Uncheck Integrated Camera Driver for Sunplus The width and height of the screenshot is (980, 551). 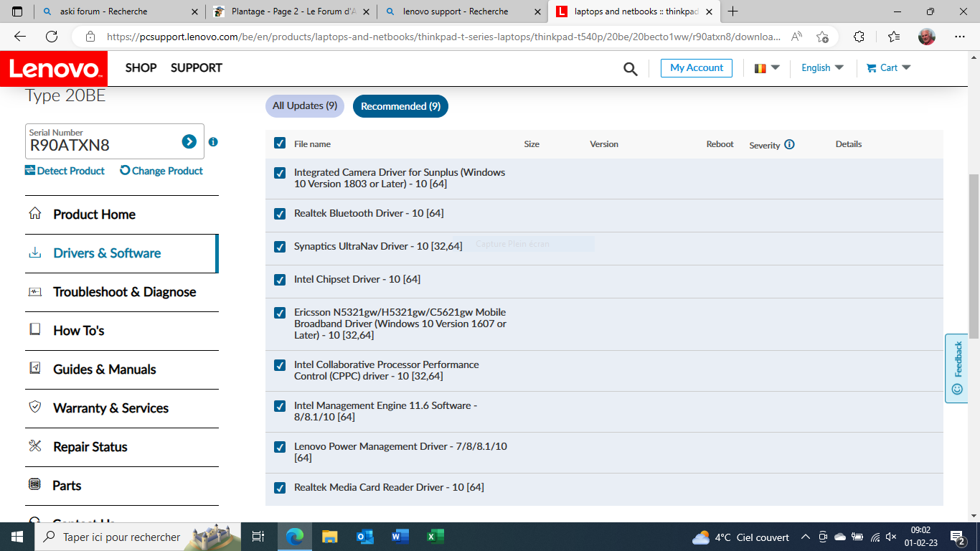pos(280,173)
